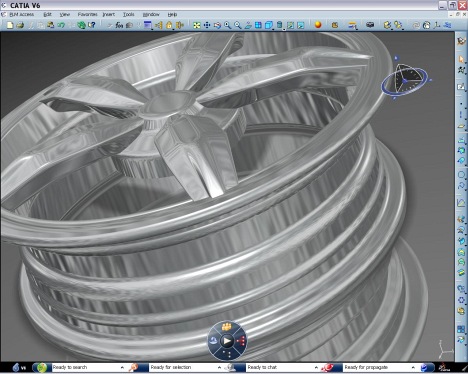Click the Zoom In magnifier icon
Viewport: 468px width, 374px height.
click(228, 25)
